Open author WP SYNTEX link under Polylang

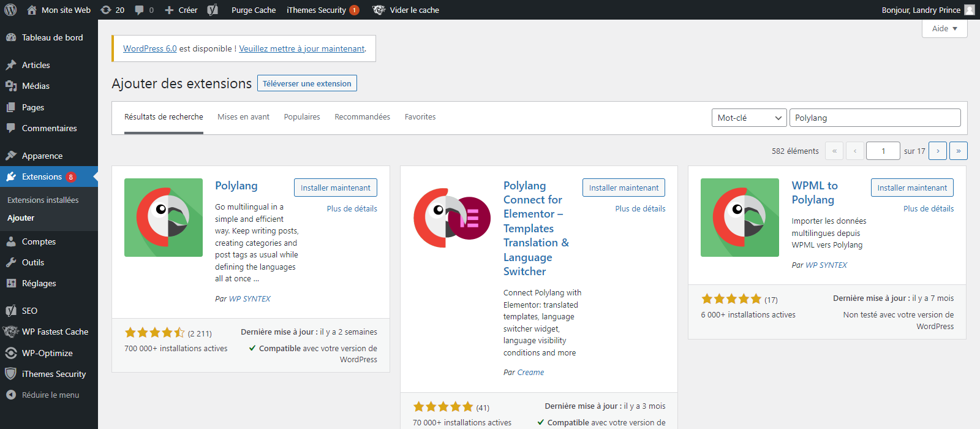click(250, 299)
